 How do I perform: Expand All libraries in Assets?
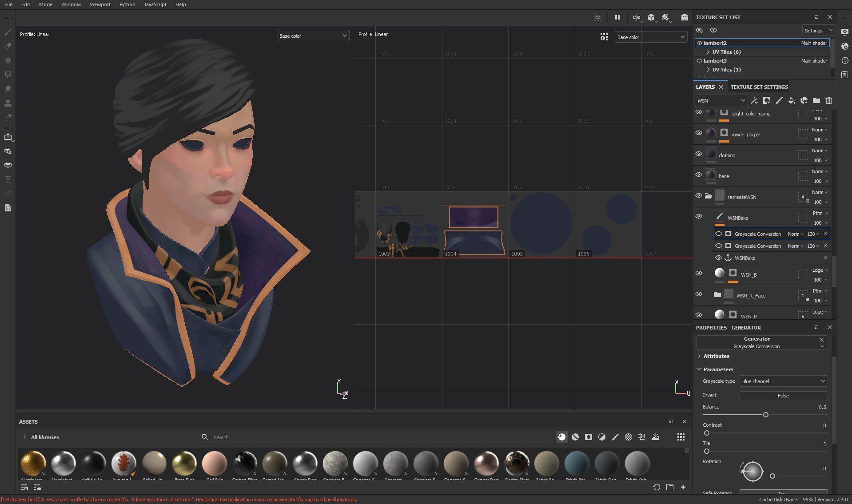click(25, 437)
